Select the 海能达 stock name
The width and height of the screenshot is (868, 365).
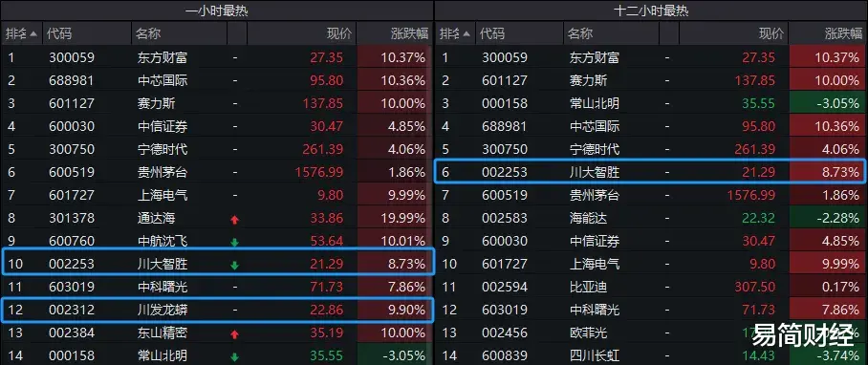pos(589,219)
